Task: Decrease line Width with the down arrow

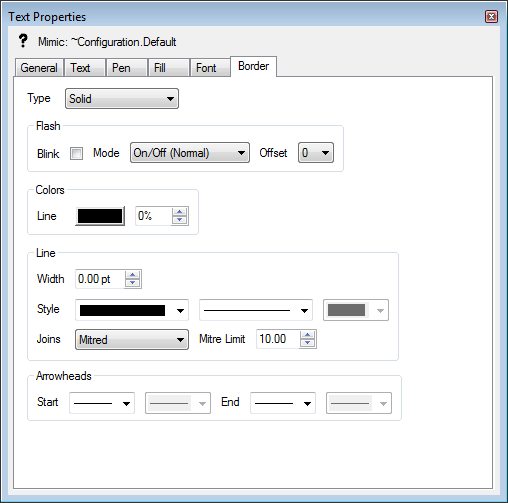Action: pos(133,283)
